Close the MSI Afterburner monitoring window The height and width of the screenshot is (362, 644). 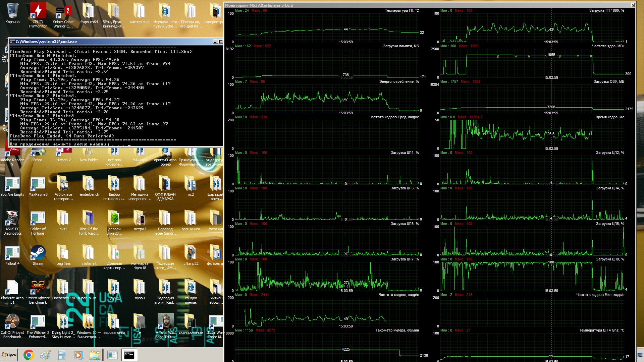pyautogui.click(x=633, y=5)
